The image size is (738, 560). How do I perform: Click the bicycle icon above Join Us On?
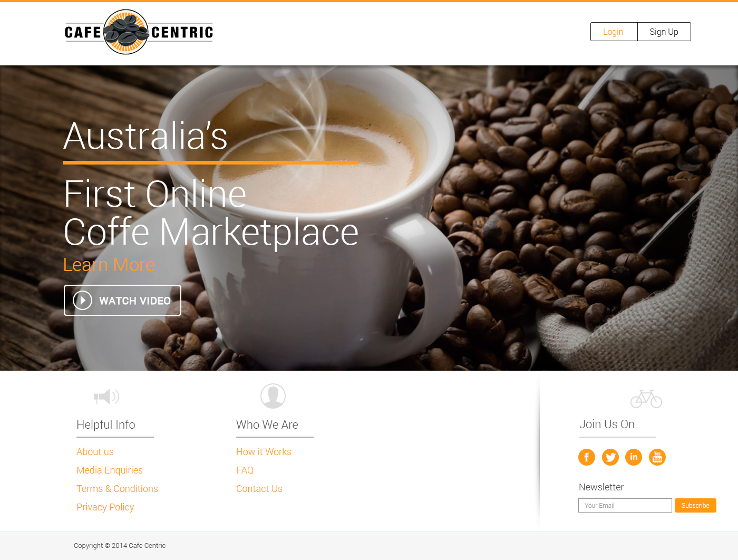point(646,399)
